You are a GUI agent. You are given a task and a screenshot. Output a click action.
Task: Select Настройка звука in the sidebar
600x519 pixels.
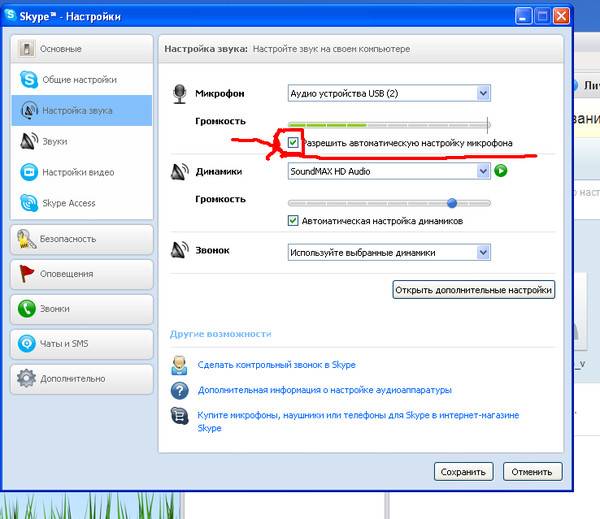click(82, 110)
